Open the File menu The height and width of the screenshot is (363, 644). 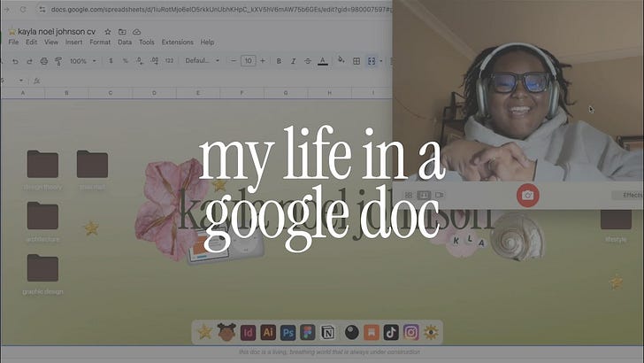point(13,42)
